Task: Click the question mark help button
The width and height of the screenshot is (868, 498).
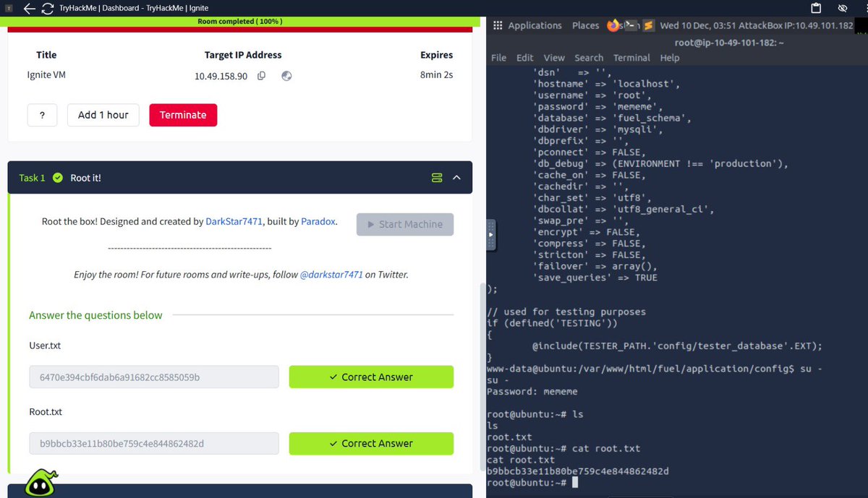Action: click(x=43, y=115)
